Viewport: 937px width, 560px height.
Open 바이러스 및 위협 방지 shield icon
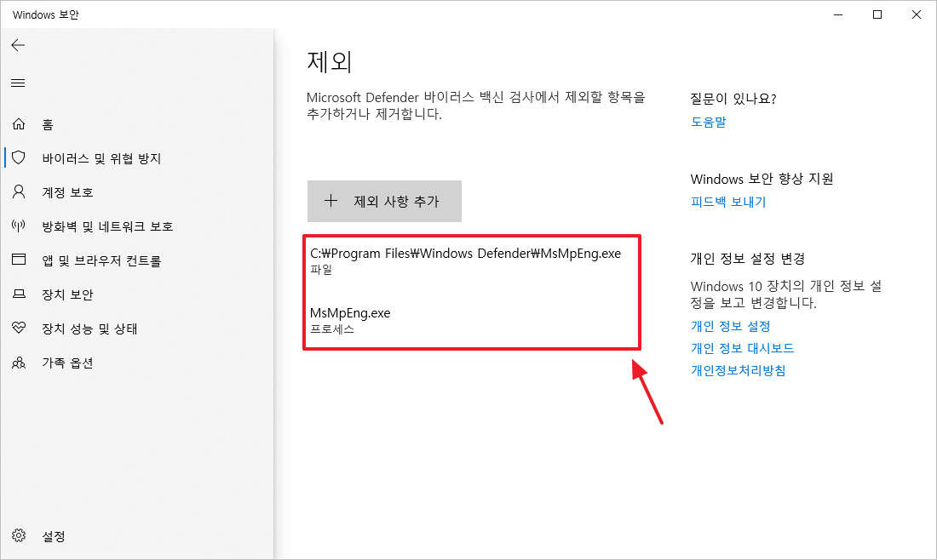19,157
